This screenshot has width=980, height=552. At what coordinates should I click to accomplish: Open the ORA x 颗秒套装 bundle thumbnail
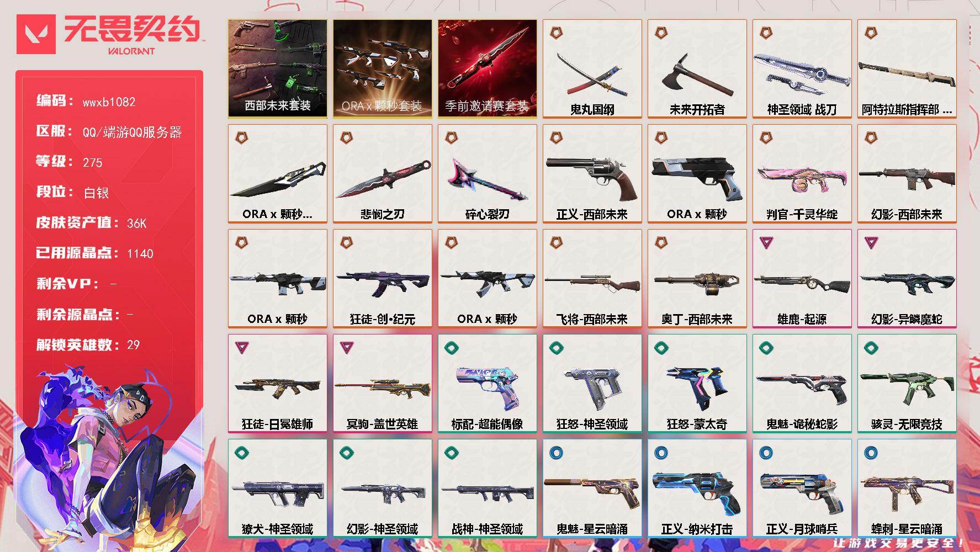point(382,69)
